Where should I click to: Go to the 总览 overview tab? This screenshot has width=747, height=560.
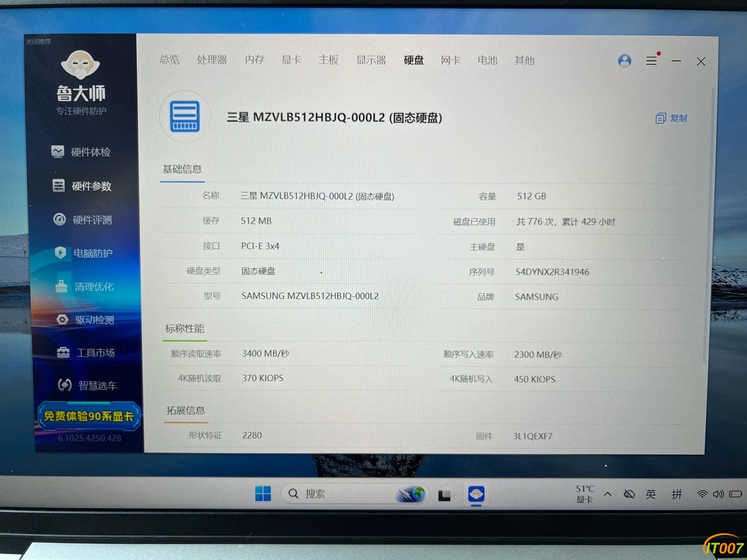[x=169, y=60]
